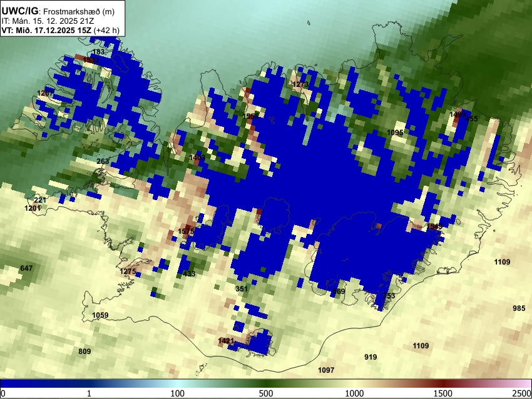Click the colour scale tick label '1500'
This screenshot has height=399, width=532.
[x=443, y=393]
